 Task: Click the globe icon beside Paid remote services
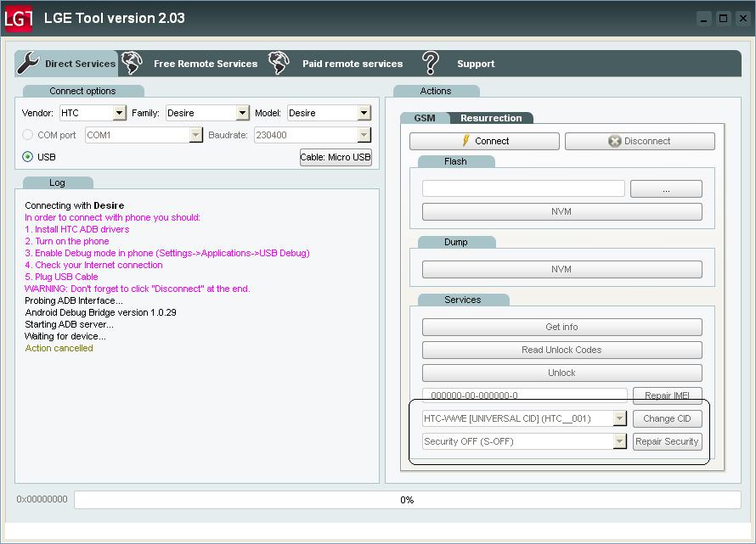279,63
